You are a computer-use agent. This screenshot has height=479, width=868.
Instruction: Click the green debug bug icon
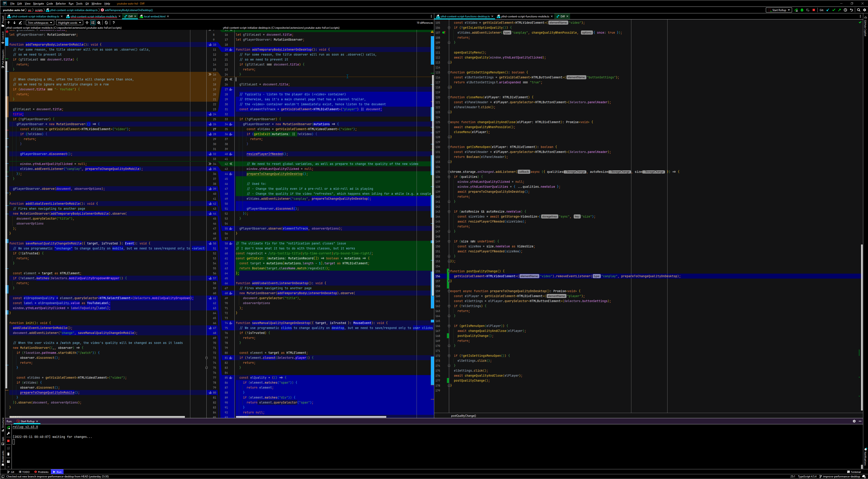point(802,10)
